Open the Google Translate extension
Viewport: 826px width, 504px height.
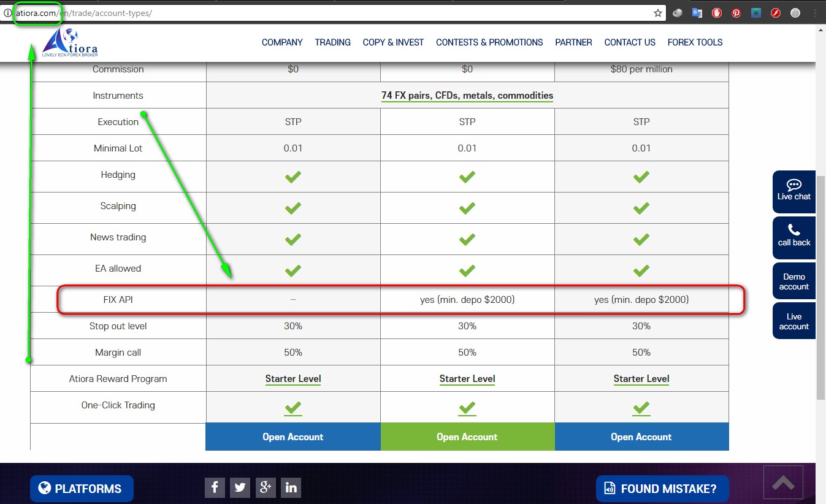[697, 13]
